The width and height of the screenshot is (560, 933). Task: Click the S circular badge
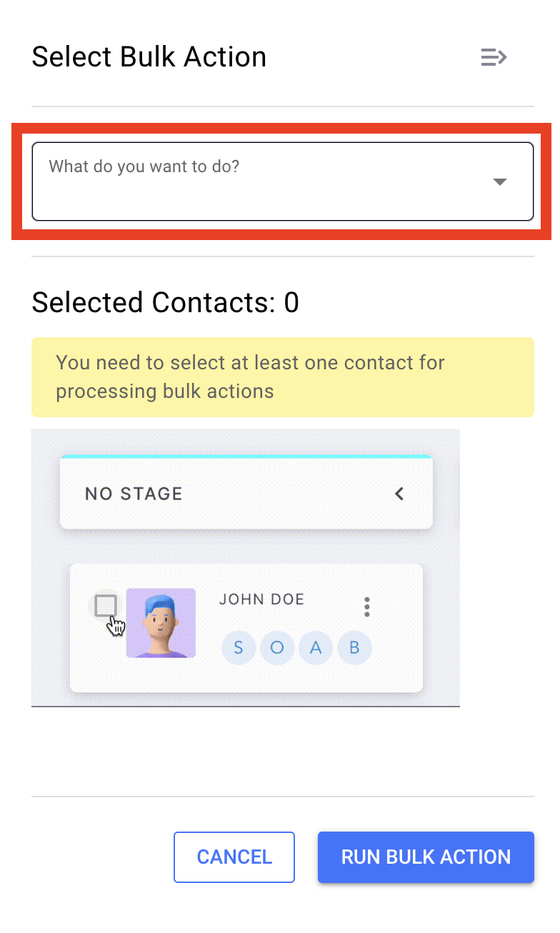click(239, 648)
